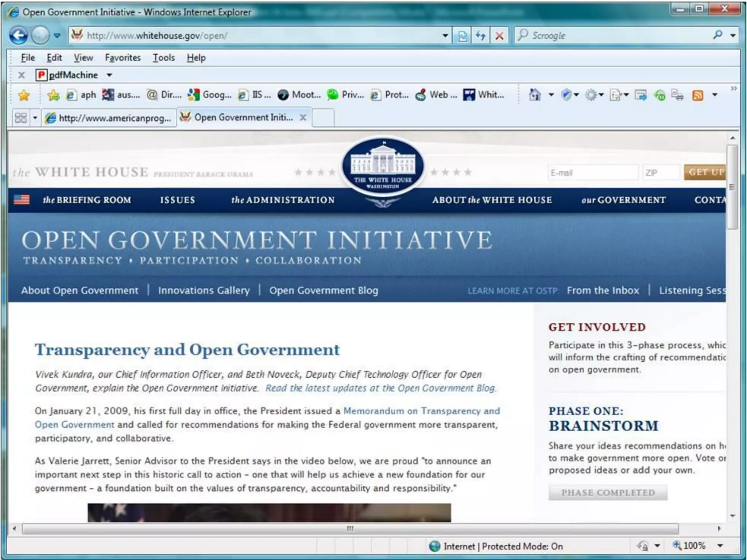
Task: Close the pdfMachine toolbar
Action: [x=22, y=75]
